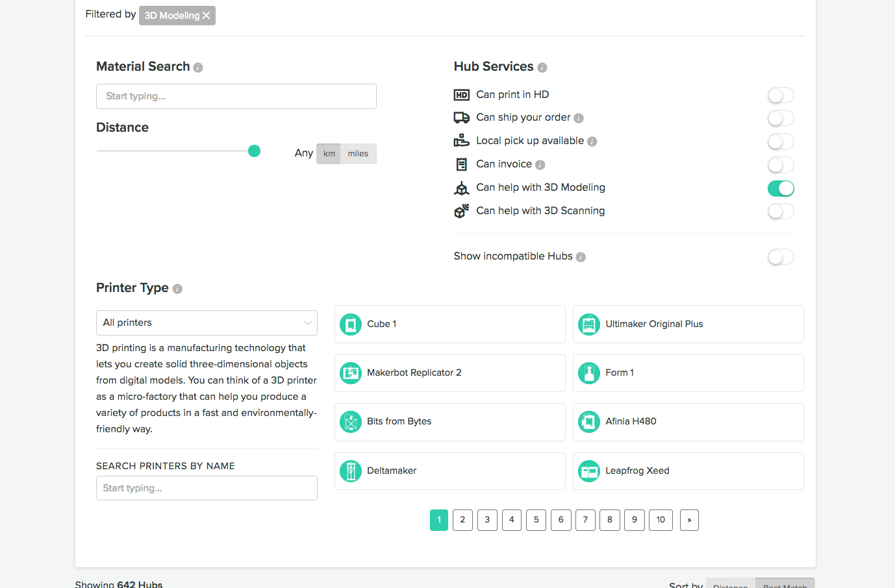The width and height of the screenshot is (895, 588).
Task: Click the Ultimaker Original Plus printer icon
Action: 589,324
